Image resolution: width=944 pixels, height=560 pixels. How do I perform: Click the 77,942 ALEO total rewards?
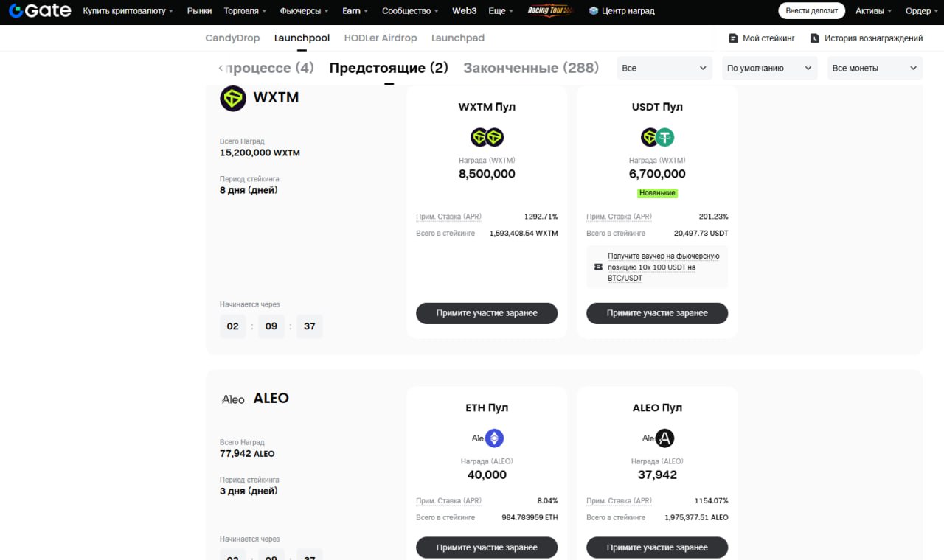tap(247, 454)
